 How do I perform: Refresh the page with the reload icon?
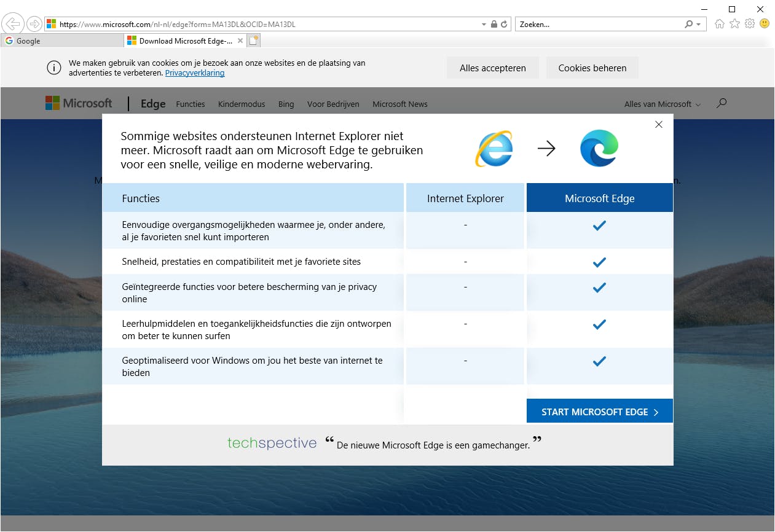coord(504,25)
